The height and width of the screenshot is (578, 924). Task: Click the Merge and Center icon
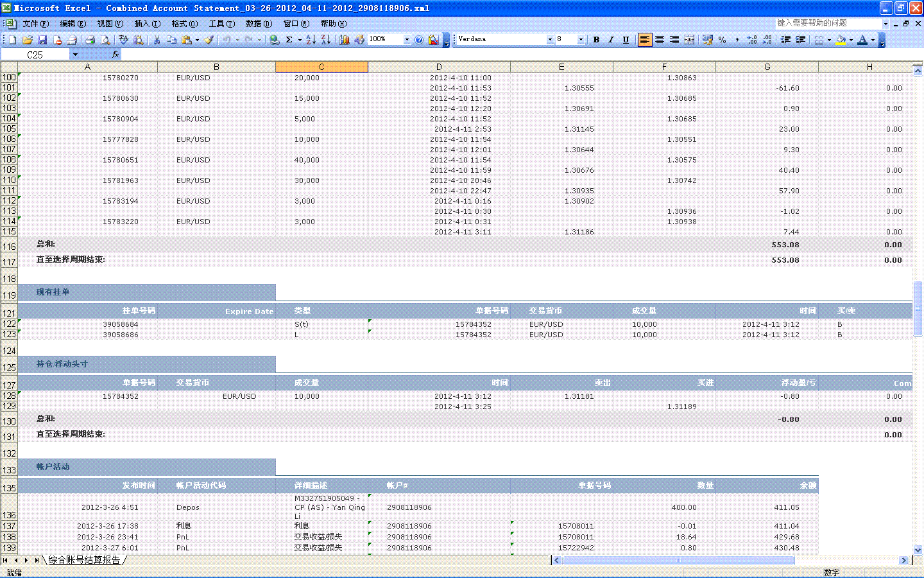click(x=689, y=40)
